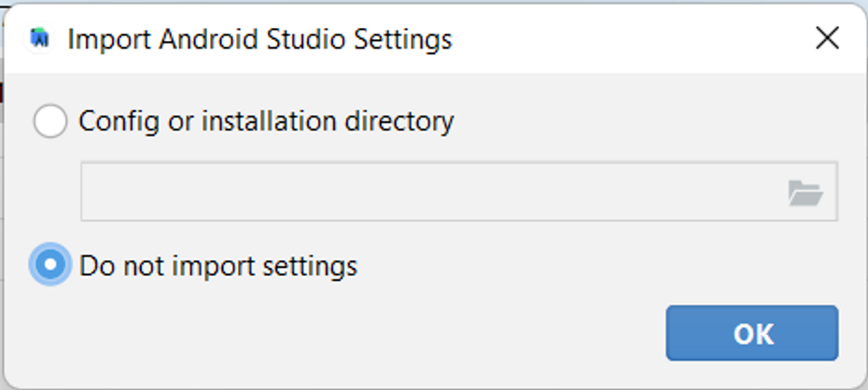
Task: Select the Config or installation directory radio button
Action: pos(49,121)
